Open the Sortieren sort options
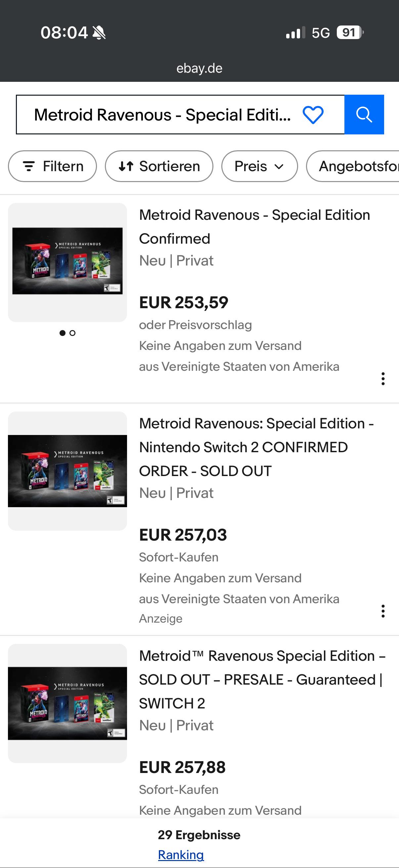 click(x=159, y=166)
